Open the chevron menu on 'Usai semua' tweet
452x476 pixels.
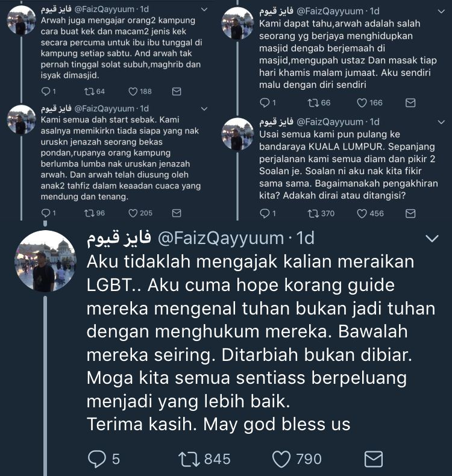441,122
